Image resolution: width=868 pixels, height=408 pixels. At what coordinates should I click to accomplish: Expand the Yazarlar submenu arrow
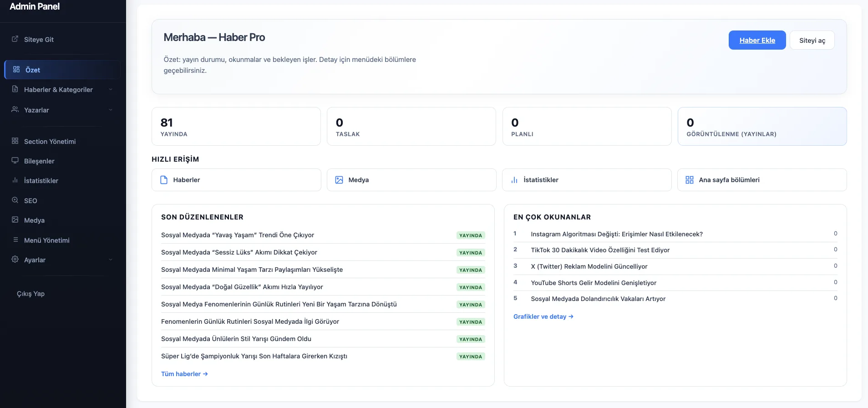[111, 110]
